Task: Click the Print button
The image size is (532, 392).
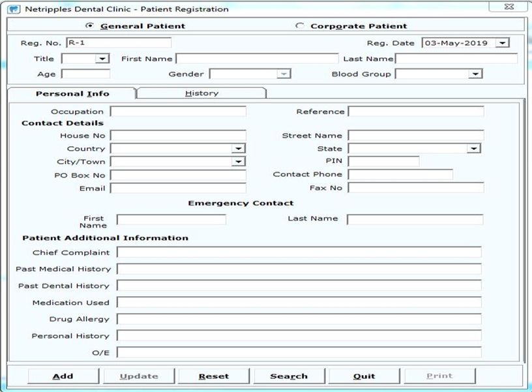Action: (x=439, y=376)
